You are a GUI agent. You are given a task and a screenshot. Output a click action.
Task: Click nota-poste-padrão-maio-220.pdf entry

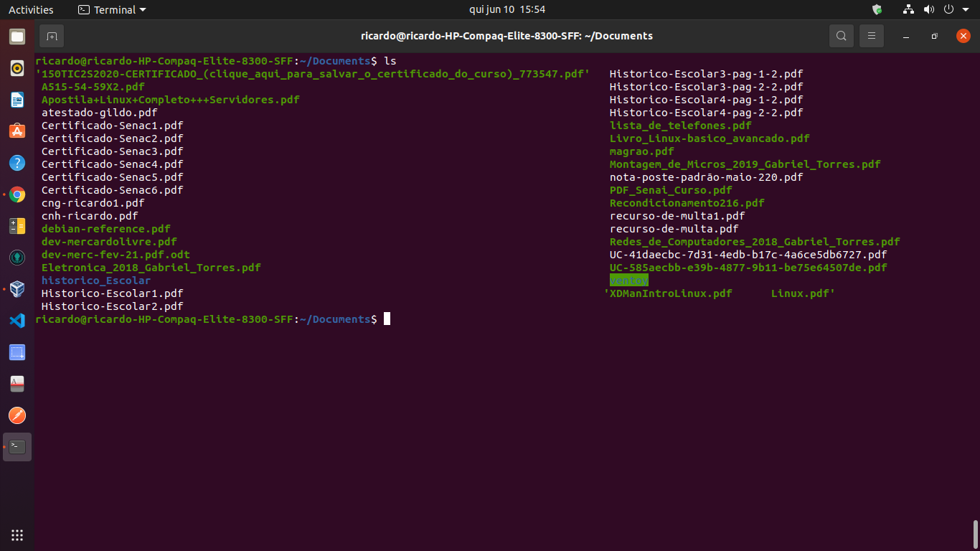[x=707, y=176]
